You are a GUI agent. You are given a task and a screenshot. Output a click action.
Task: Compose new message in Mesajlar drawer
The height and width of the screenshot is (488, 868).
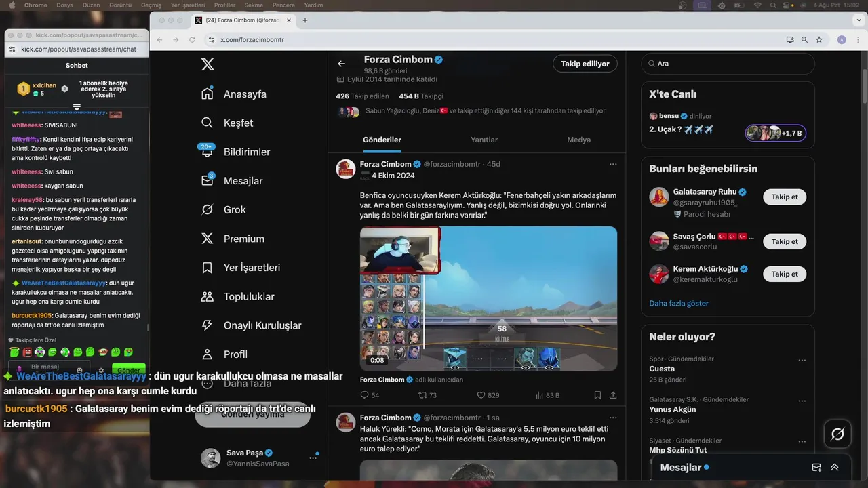(x=816, y=467)
